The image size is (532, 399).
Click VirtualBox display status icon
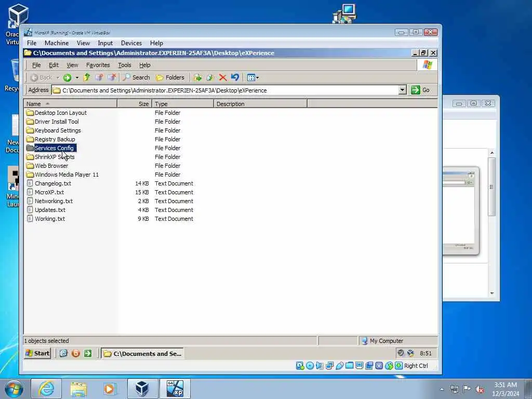tap(360, 365)
